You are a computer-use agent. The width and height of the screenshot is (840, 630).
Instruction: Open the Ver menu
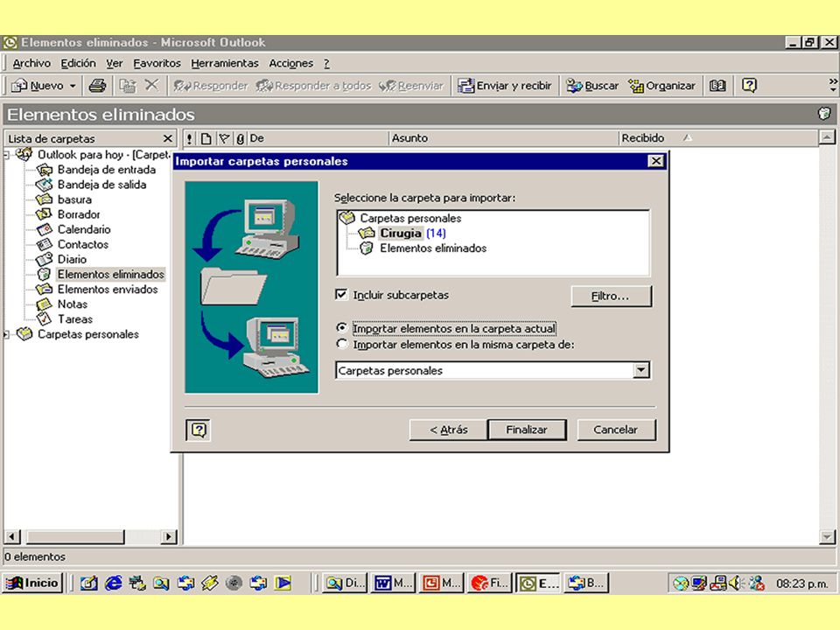click(x=114, y=63)
